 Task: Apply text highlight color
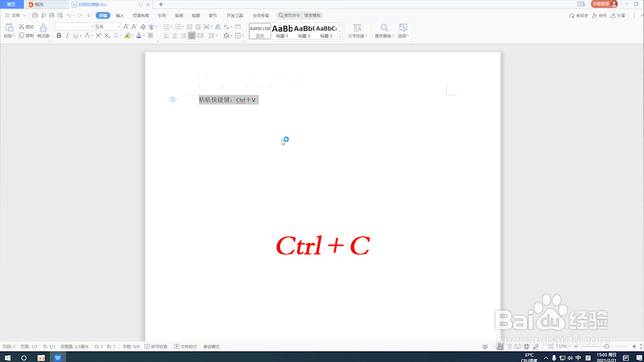[127, 36]
